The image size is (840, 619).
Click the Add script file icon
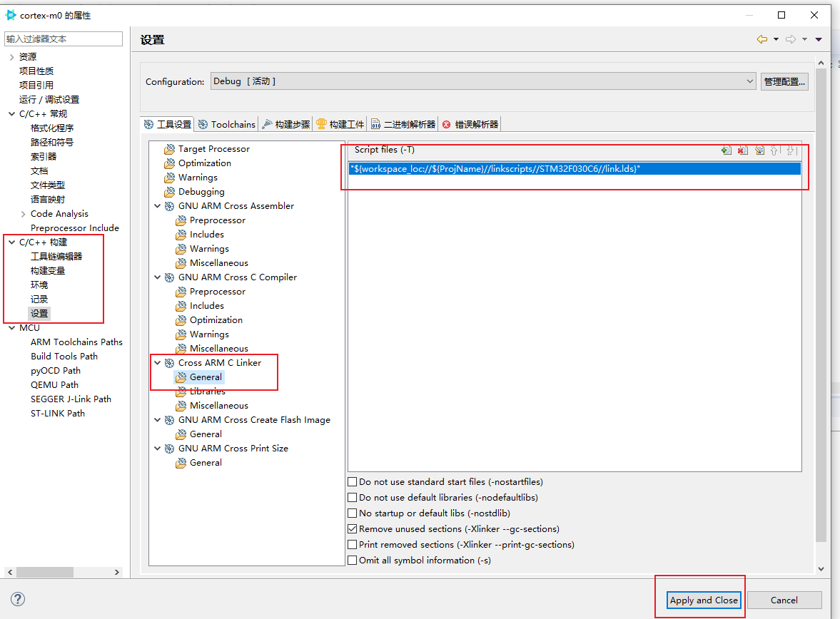(727, 150)
